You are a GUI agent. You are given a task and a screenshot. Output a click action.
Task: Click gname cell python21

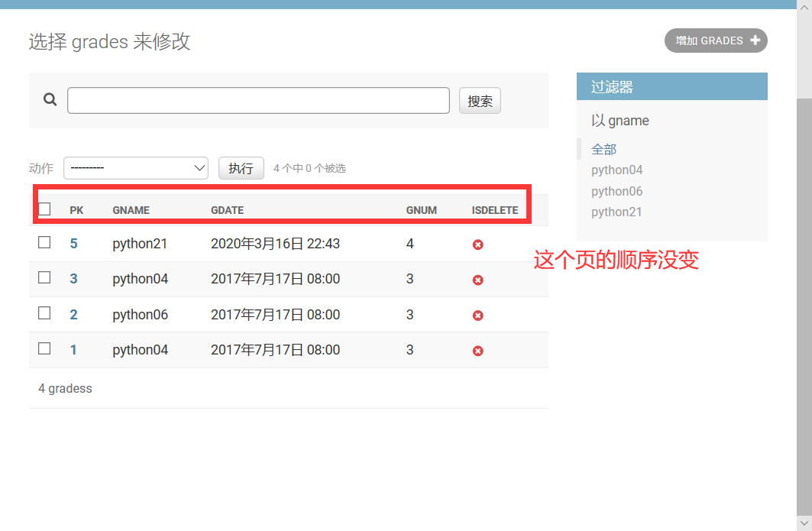[x=140, y=244]
